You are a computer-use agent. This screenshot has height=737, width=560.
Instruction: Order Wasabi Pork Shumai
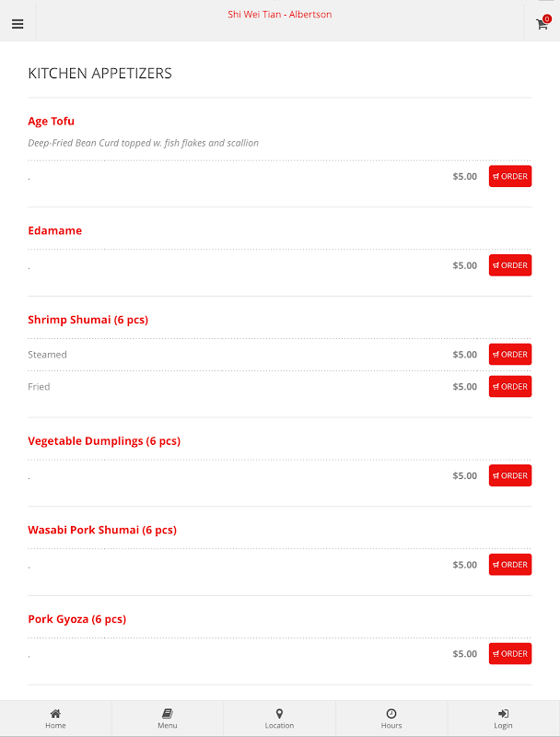(x=509, y=565)
